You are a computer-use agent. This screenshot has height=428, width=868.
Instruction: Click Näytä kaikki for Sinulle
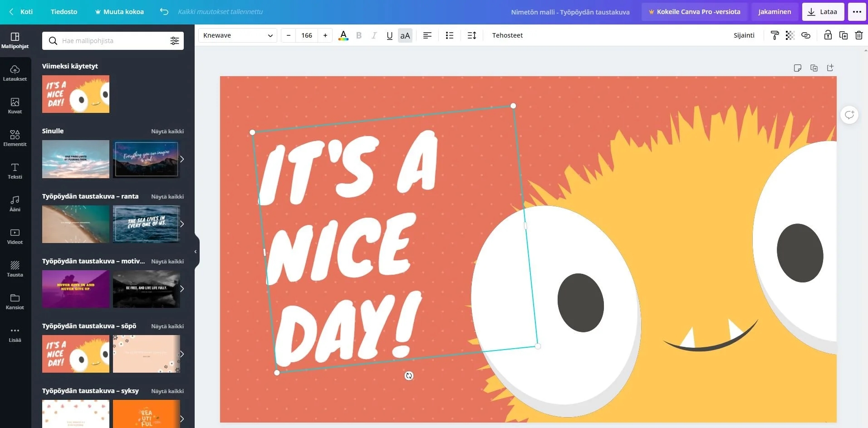click(x=167, y=131)
